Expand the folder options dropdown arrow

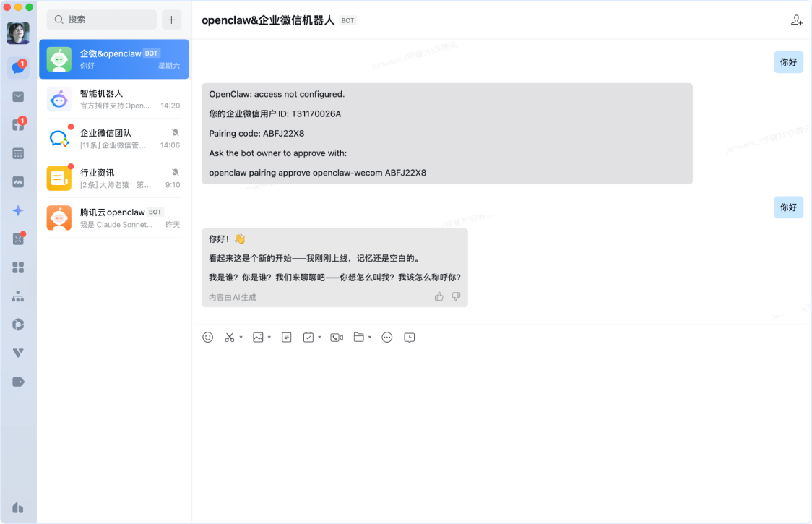[370, 338]
